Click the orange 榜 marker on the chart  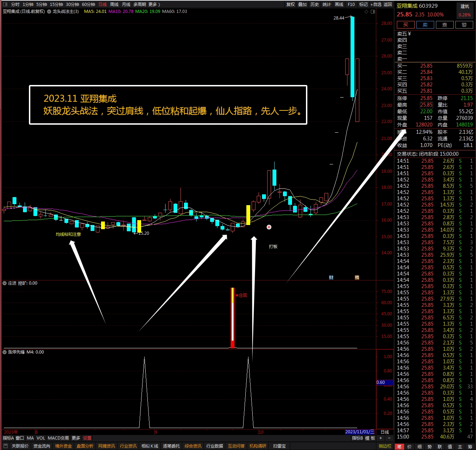coord(357,278)
